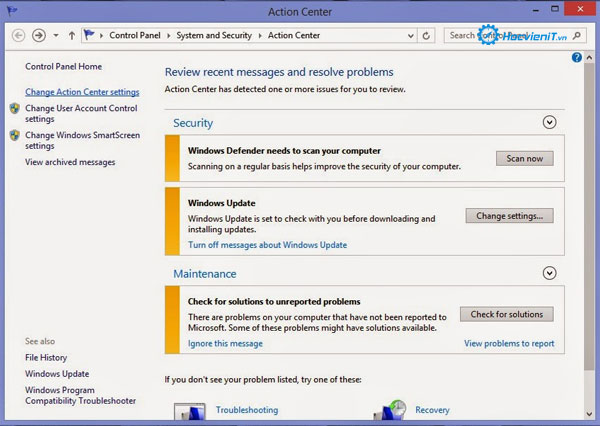The image size is (600, 426).
Task: Click shield icon beside Windows SmartScreen settings
Action: pyautogui.click(x=15, y=135)
